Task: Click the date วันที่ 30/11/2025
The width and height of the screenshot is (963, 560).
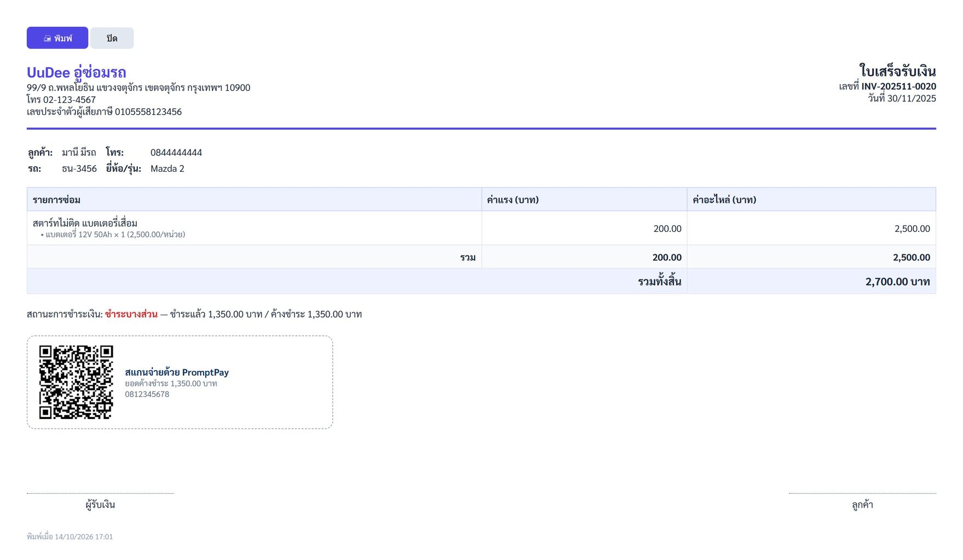Action: point(902,98)
